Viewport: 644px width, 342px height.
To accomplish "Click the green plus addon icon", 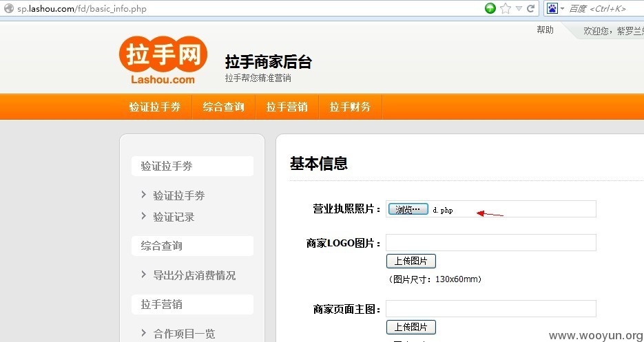I will click(490, 8).
